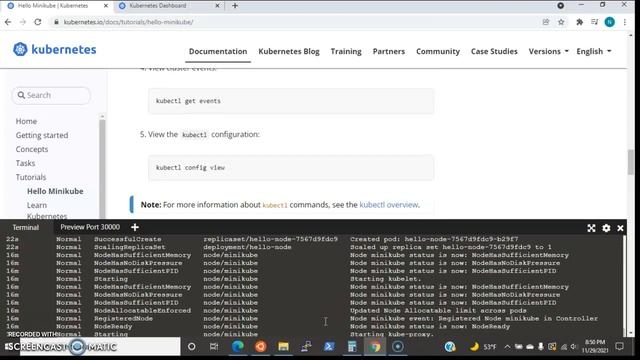The width and height of the screenshot is (640, 360).
Task: Close the terminal panel
Action: 620,228
